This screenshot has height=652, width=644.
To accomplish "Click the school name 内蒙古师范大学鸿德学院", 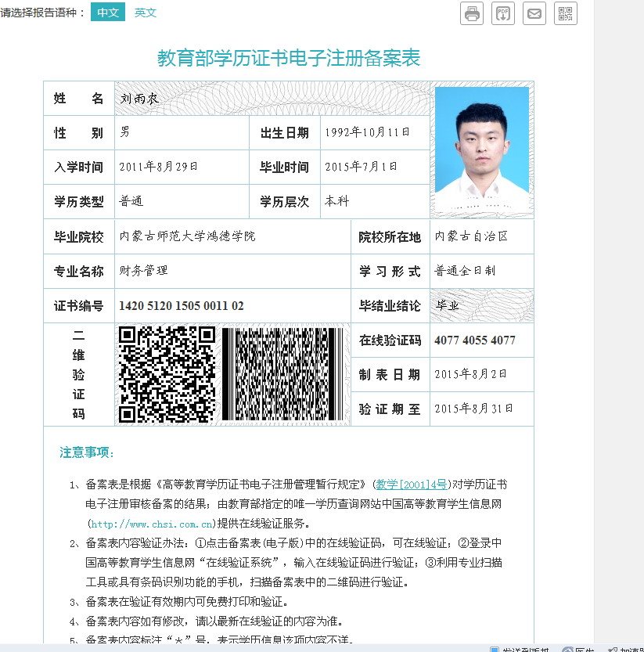I will (x=187, y=236).
